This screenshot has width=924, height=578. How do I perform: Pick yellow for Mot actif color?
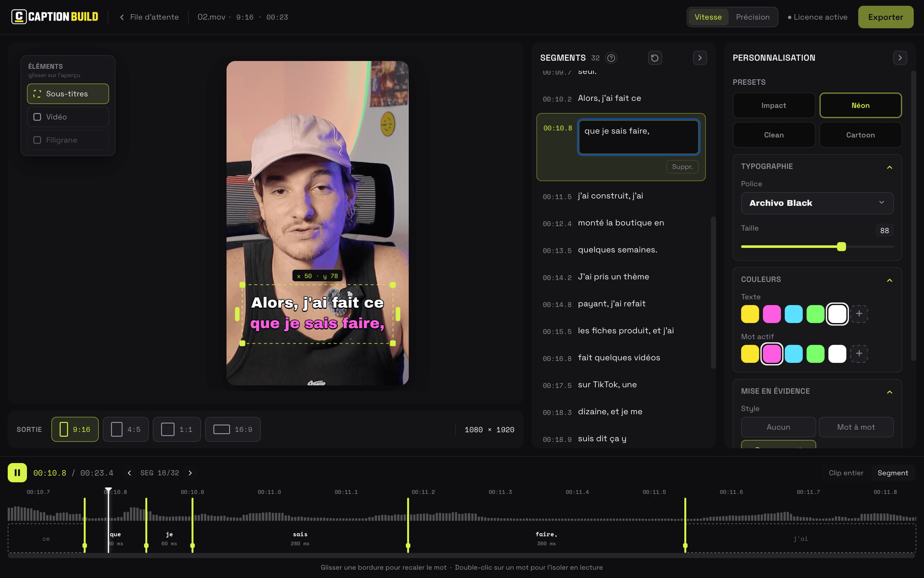point(750,354)
